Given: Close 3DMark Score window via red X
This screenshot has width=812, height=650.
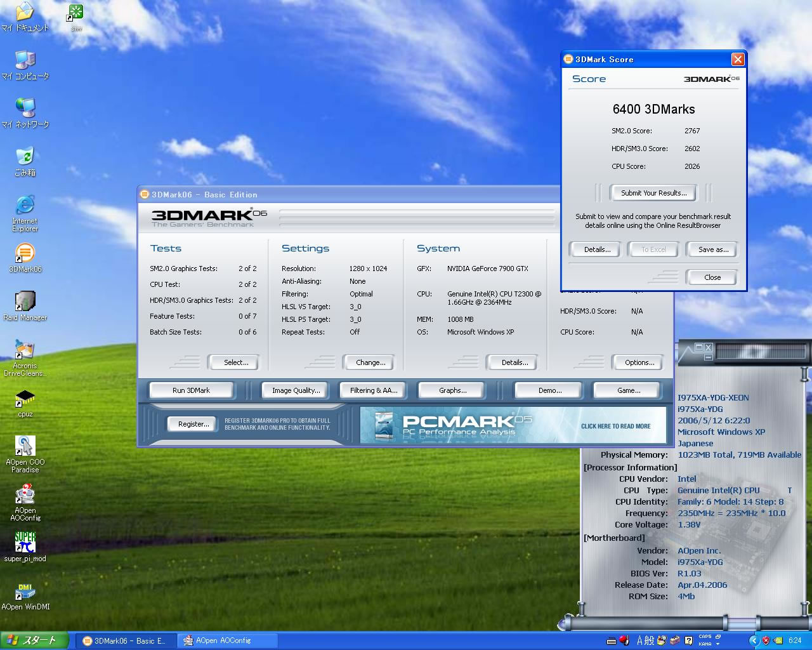Looking at the screenshot, I should coord(738,59).
